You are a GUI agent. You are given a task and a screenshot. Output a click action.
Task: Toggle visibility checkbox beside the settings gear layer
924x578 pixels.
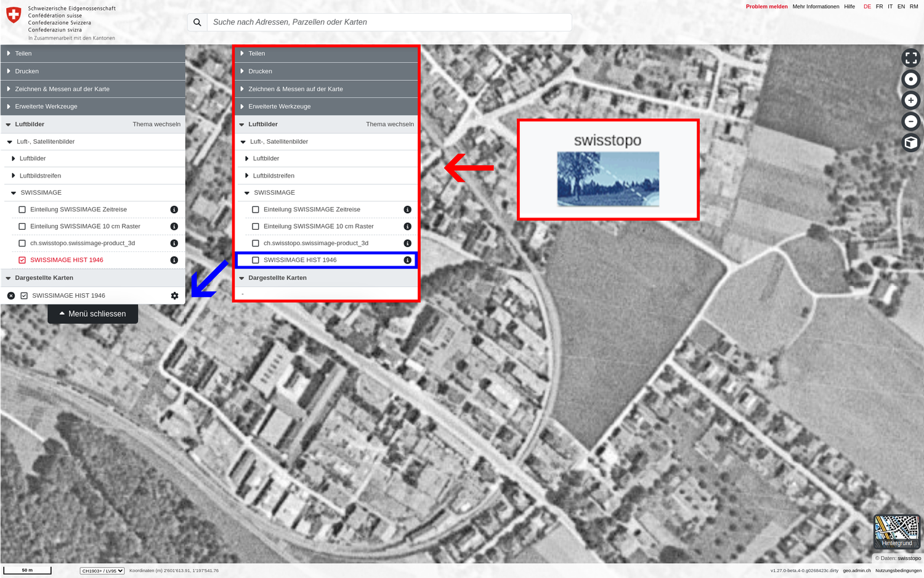tap(24, 296)
